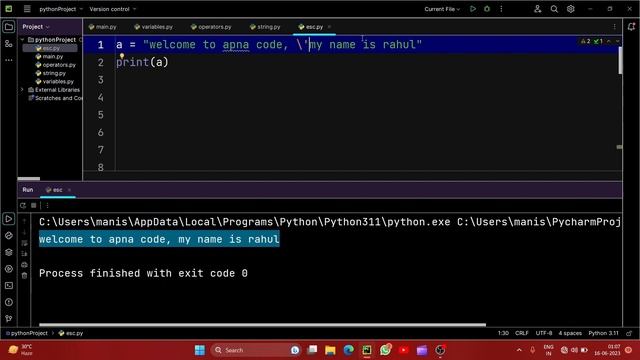Click esc.py breadcrumb in status bar
This screenshot has height=360, width=640.
point(71,333)
